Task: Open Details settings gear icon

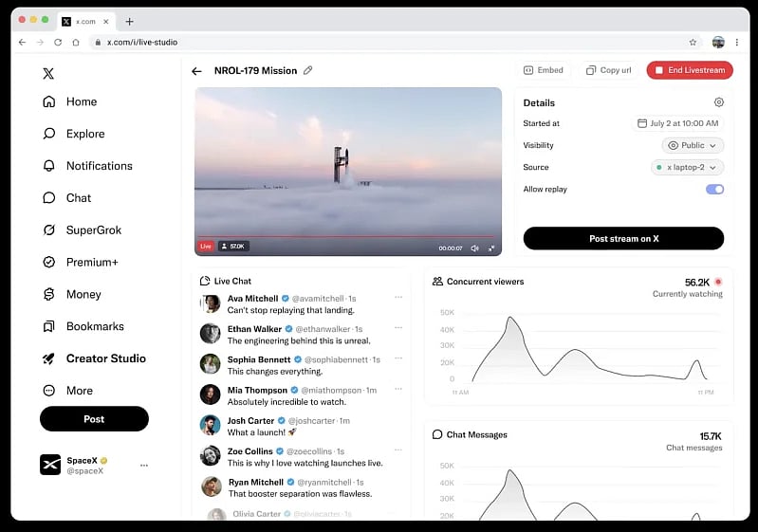Action: coord(719,102)
